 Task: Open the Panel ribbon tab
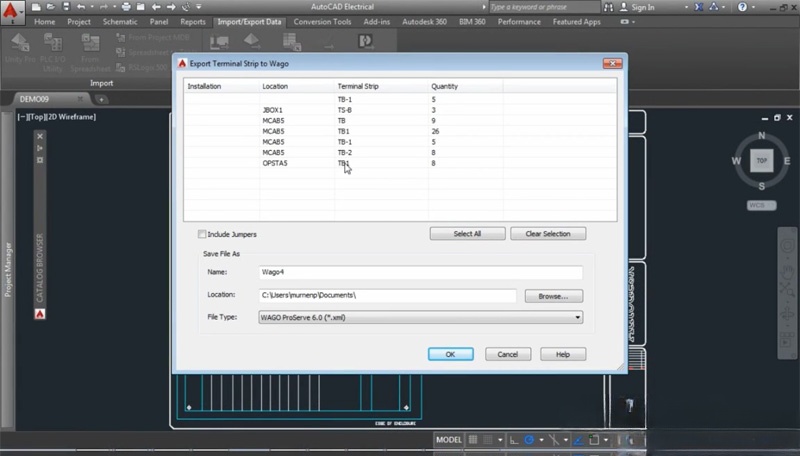click(x=159, y=22)
